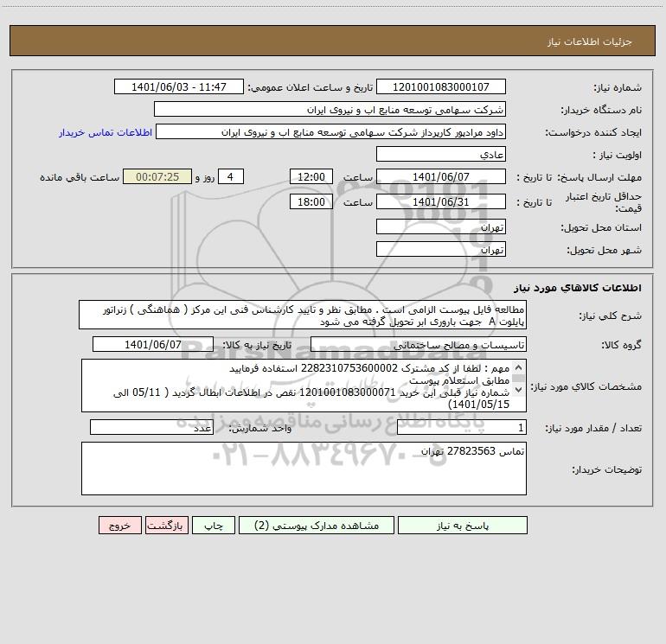Click the تاریخ و ساعت اعلان عمومی label

(311, 87)
